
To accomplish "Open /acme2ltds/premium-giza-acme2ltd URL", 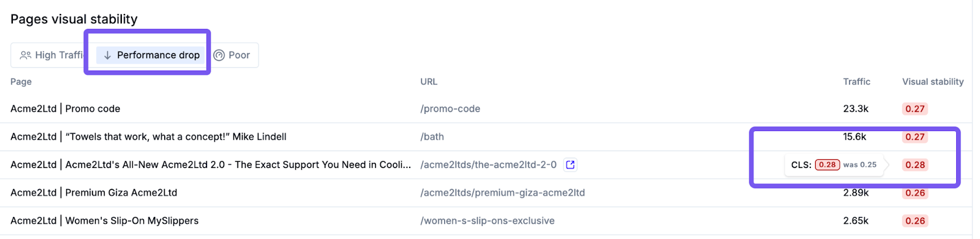I will pos(502,192).
